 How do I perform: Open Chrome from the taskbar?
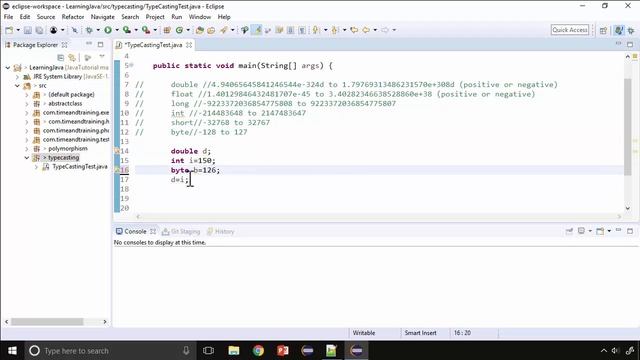[x=258, y=351]
